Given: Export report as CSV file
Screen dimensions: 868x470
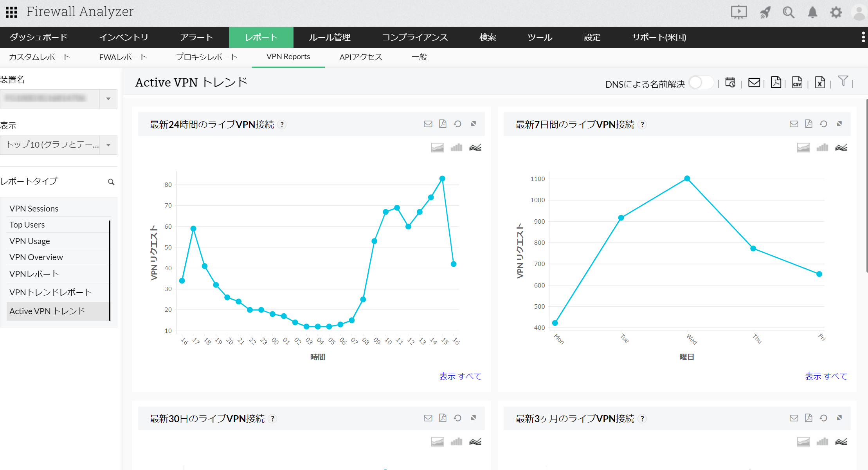Looking at the screenshot, I should pyautogui.click(x=797, y=83).
